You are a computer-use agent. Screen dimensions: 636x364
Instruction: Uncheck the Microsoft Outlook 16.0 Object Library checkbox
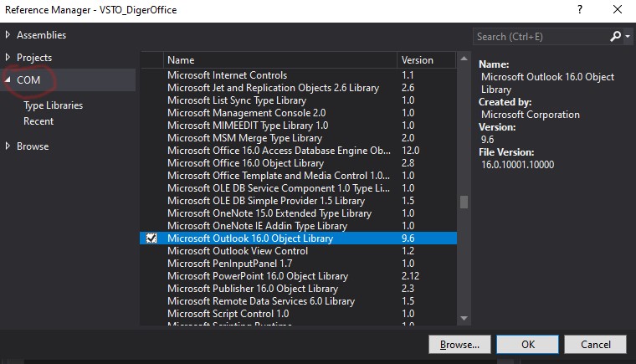point(151,238)
